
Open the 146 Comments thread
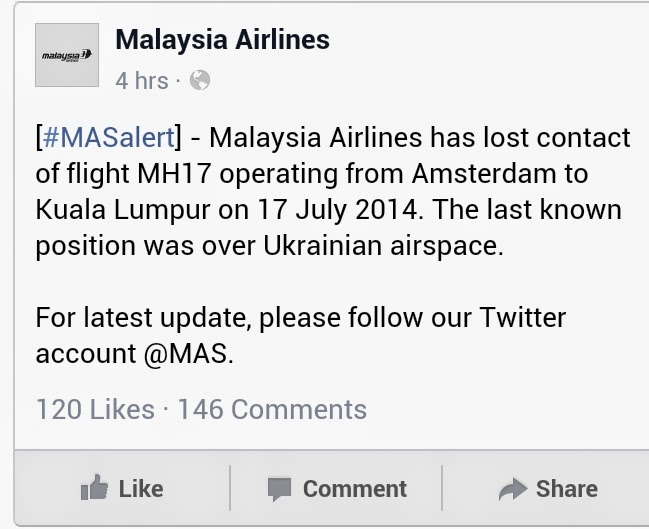272,410
